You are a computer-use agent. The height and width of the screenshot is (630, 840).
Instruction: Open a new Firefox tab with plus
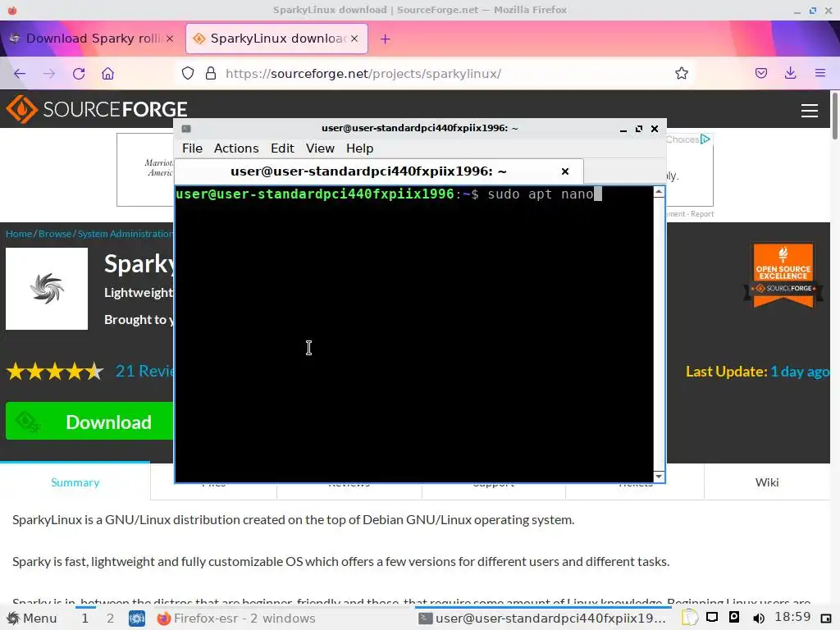pos(386,39)
